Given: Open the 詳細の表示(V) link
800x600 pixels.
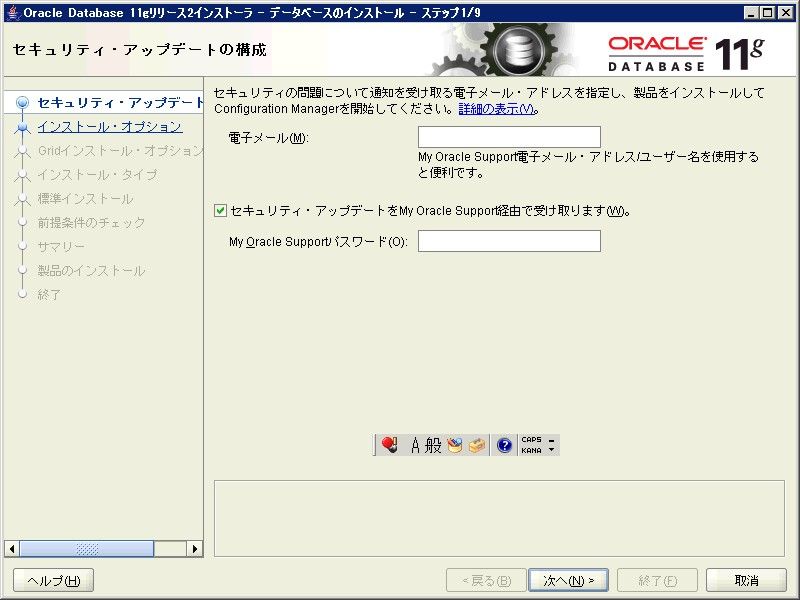Looking at the screenshot, I should 497,109.
